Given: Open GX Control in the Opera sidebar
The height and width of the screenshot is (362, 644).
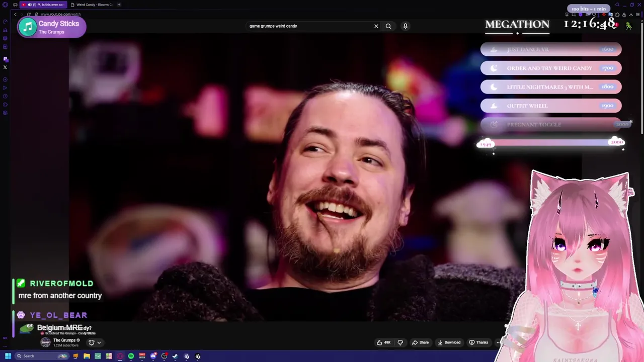Looking at the screenshot, I should click(5, 22).
